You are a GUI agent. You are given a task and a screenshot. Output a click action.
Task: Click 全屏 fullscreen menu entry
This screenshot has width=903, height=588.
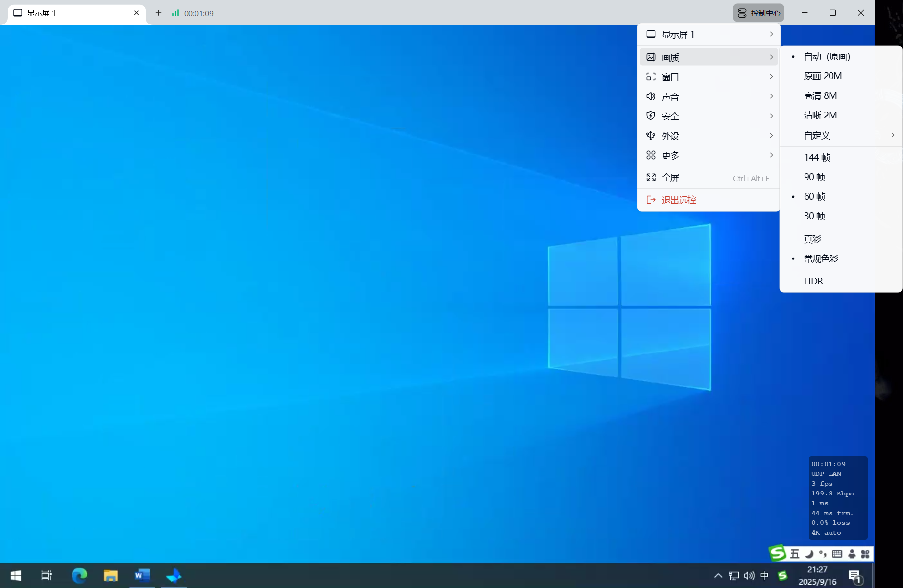tap(708, 178)
